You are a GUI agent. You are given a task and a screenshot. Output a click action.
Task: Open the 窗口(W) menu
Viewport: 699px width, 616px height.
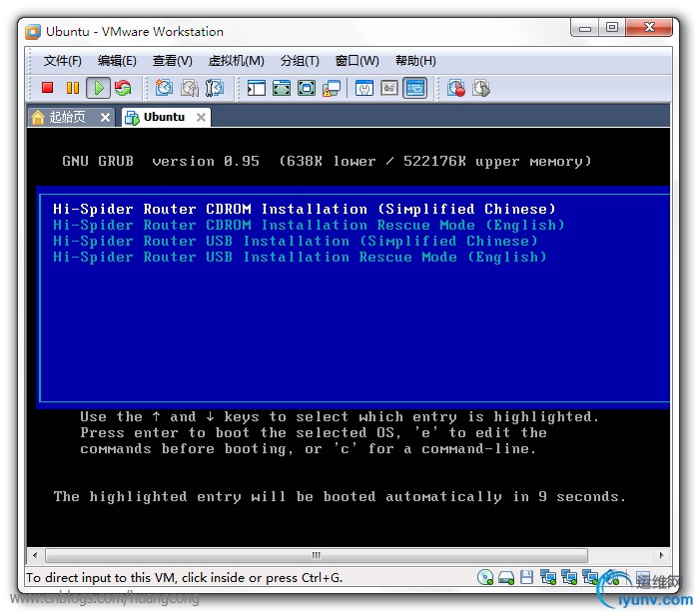(357, 61)
